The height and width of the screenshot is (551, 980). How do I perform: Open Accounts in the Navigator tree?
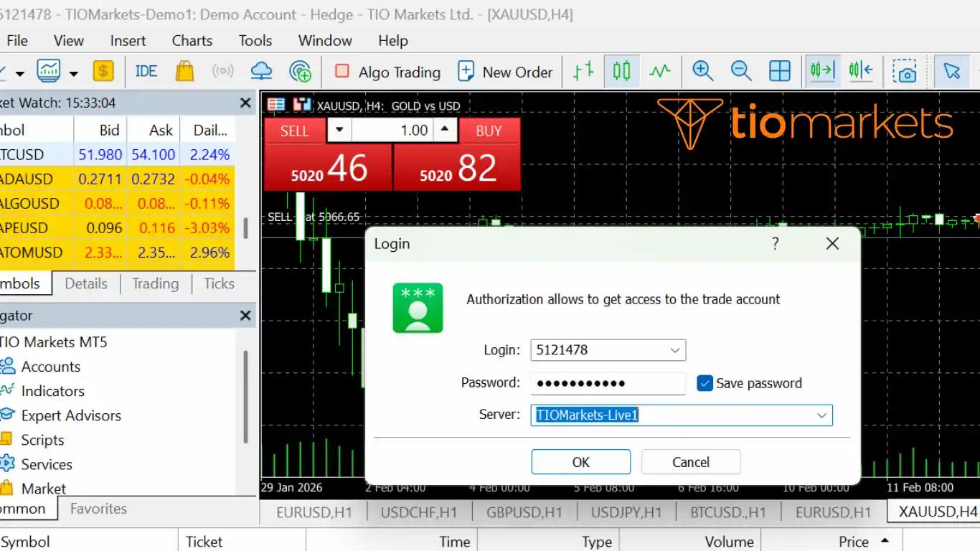[x=50, y=367]
